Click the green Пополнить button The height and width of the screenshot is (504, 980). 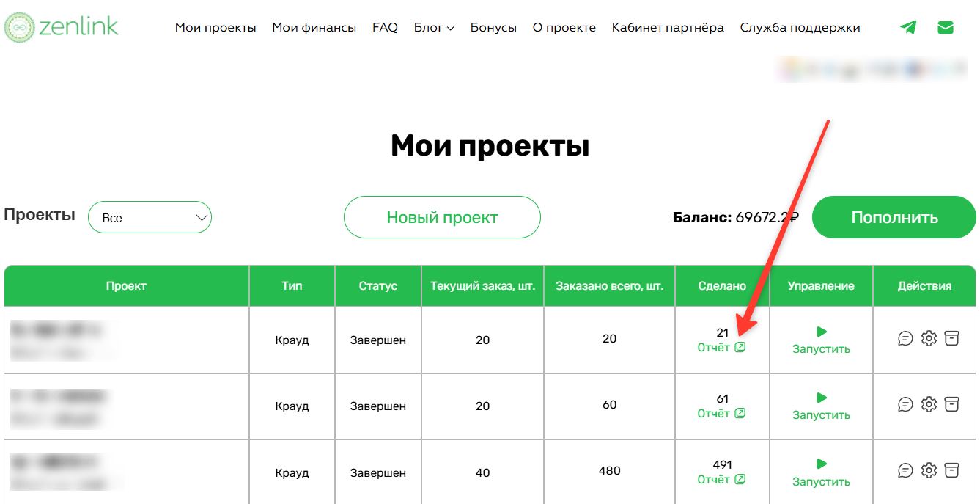click(x=894, y=217)
